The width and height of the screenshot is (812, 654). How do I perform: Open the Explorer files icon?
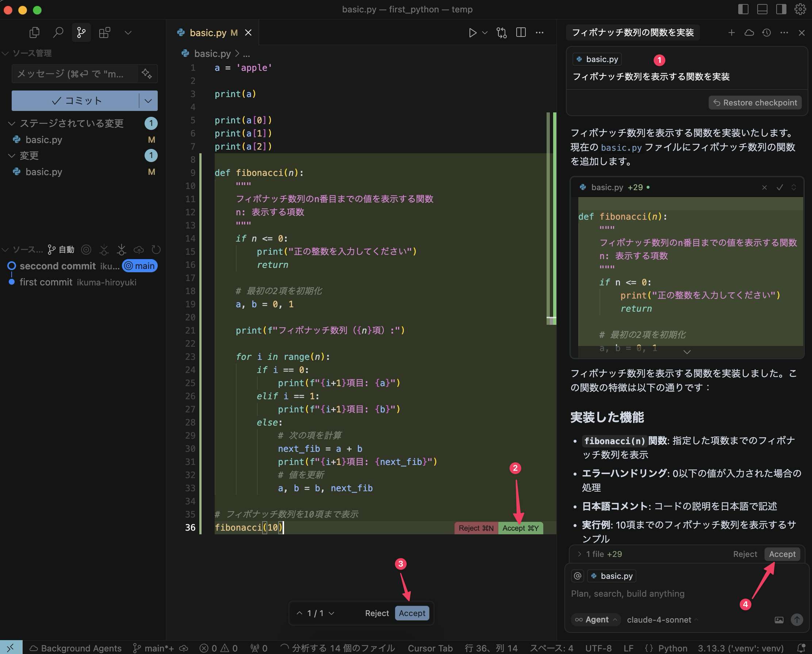tap(34, 33)
